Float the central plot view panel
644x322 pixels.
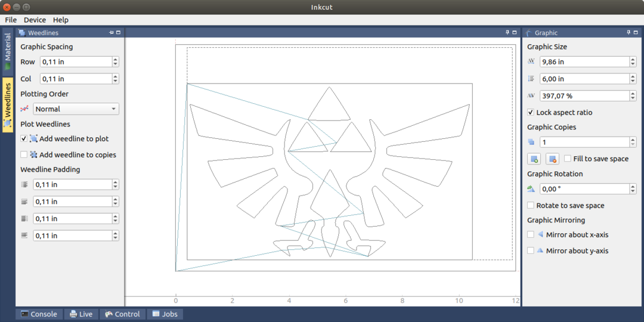515,32
